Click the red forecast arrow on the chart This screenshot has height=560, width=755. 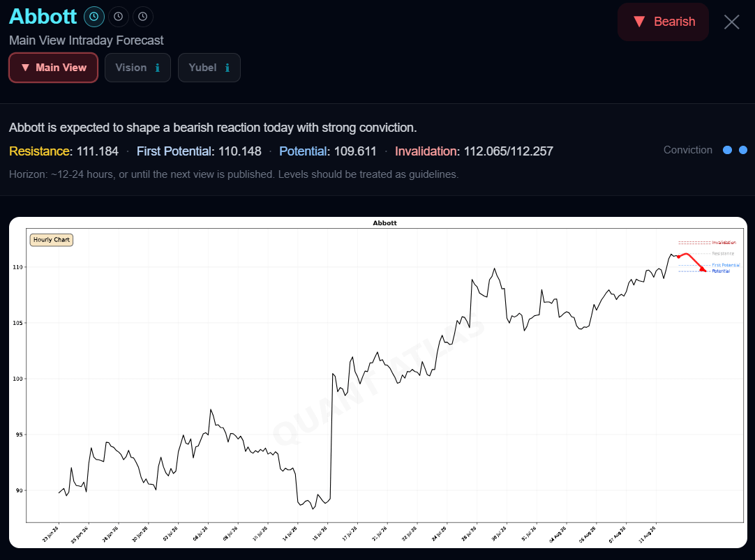[692, 262]
